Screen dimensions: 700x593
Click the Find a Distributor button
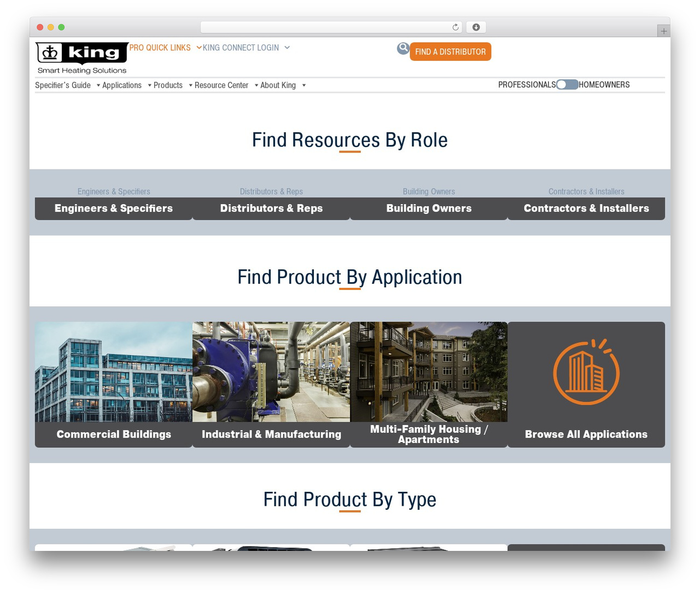pyautogui.click(x=451, y=51)
